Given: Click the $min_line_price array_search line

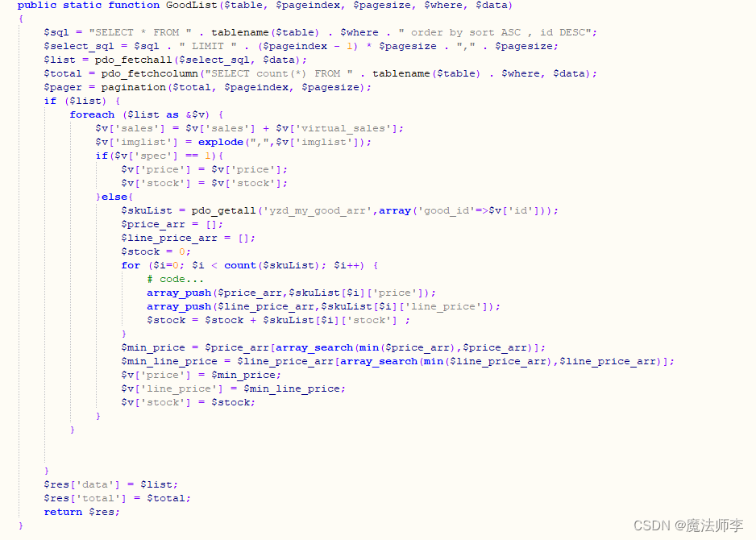Looking at the screenshot, I should [x=398, y=362].
